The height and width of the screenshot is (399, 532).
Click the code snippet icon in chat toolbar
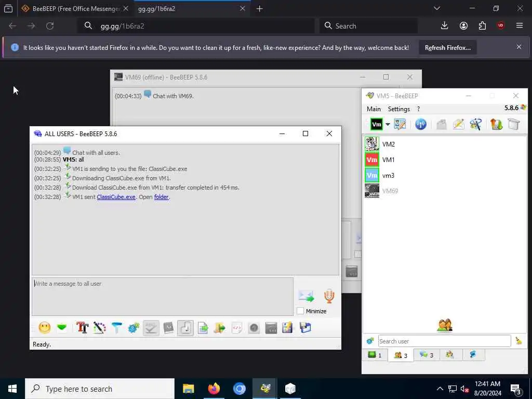[x=237, y=328]
